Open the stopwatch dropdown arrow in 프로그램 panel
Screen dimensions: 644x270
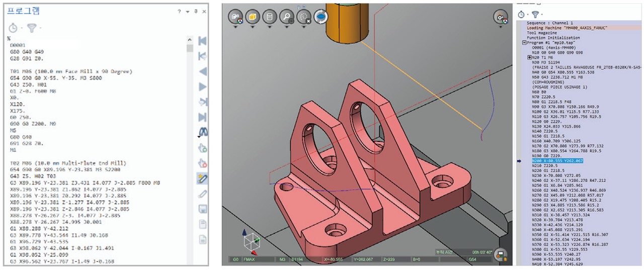21,29
